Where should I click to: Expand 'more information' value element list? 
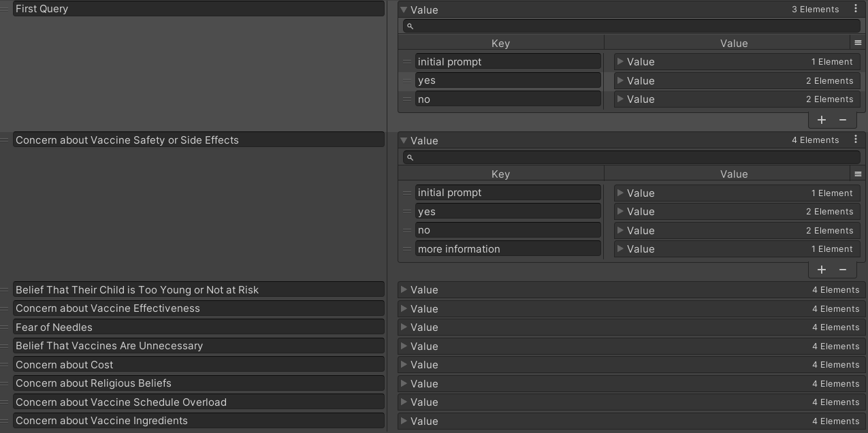pos(620,249)
